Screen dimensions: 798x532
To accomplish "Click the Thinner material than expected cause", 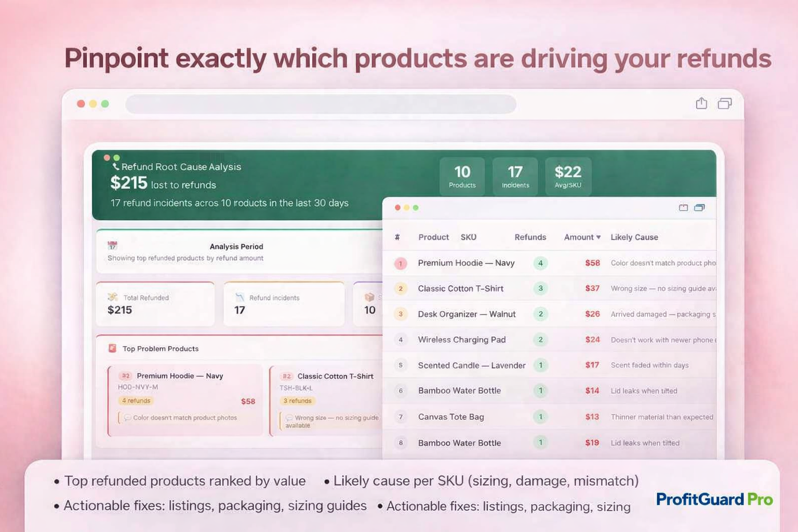I will [x=662, y=417].
